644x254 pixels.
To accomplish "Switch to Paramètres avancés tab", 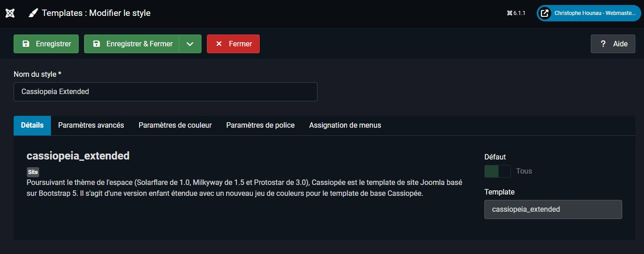I will [91, 125].
